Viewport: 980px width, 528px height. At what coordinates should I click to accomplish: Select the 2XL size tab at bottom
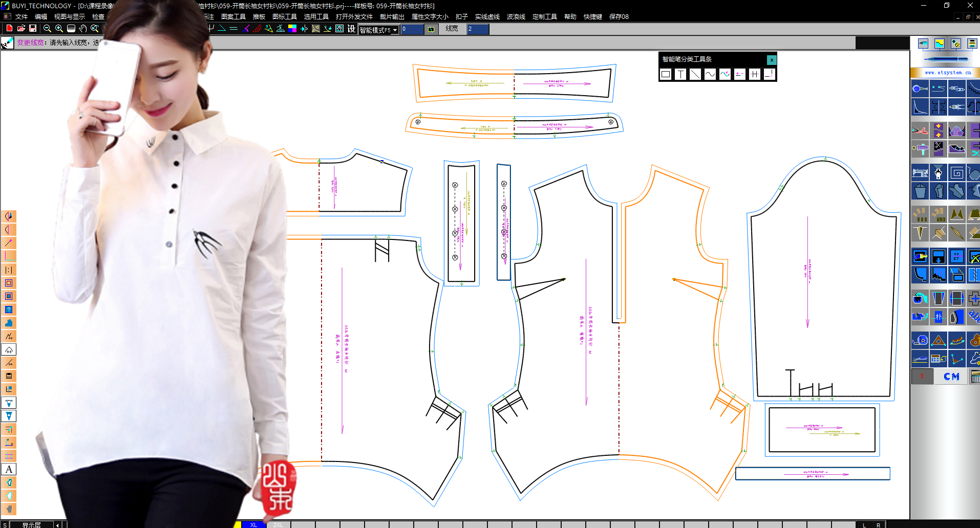tap(278, 525)
